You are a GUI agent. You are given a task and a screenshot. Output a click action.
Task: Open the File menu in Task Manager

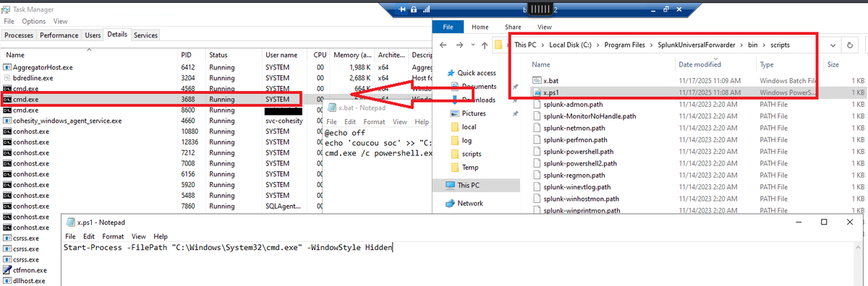click(x=9, y=22)
